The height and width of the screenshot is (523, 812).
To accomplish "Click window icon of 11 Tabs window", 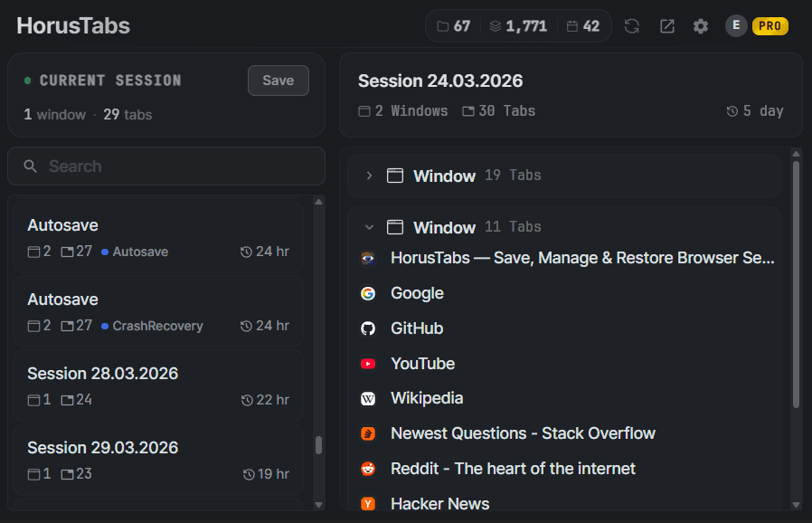I will pos(395,227).
